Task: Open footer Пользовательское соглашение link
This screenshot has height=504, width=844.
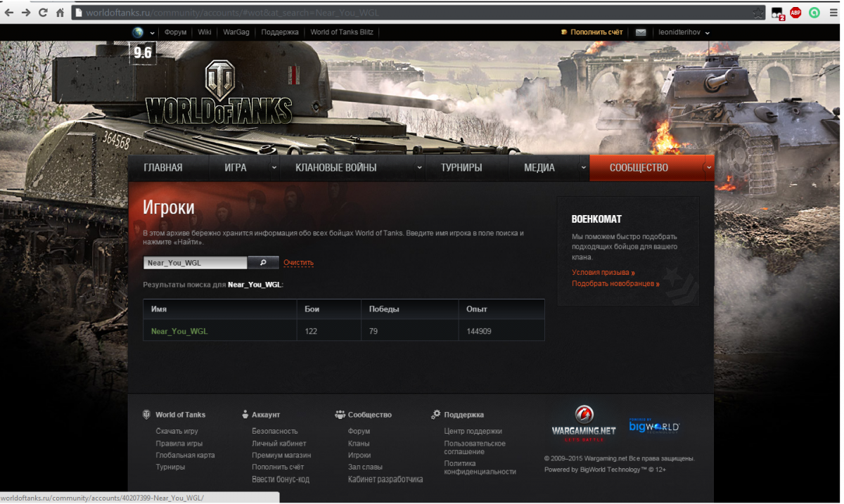Action: [x=475, y=448]
